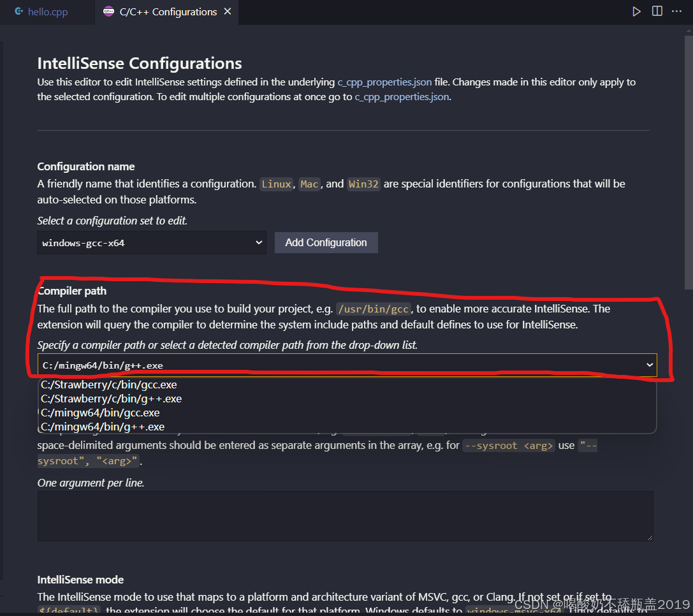The width and height of the screenshot is (693, 616).
Task: Click the Mac identifier code label
Action: click(x=309, y=184)
